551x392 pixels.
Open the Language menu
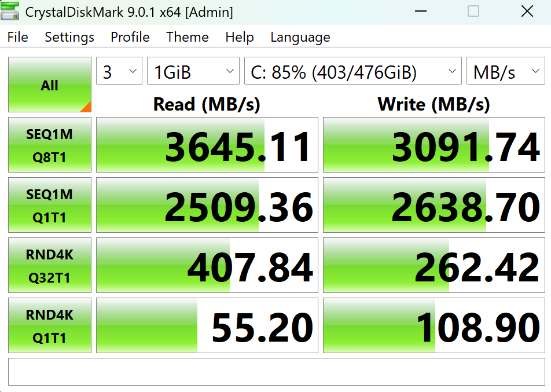click(x=300, y=37)
